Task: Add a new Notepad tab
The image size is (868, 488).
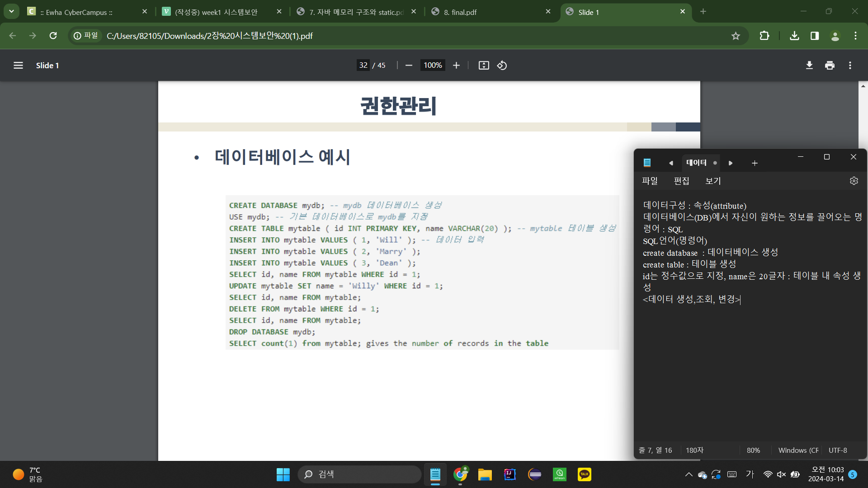Action: [755, 163]
